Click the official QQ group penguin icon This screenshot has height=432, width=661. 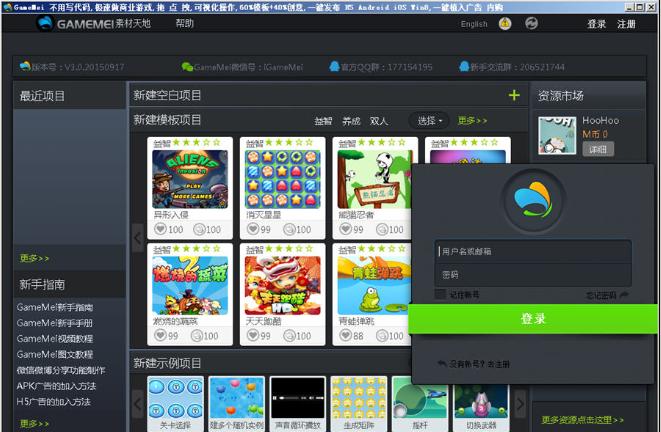click(334, 67)
